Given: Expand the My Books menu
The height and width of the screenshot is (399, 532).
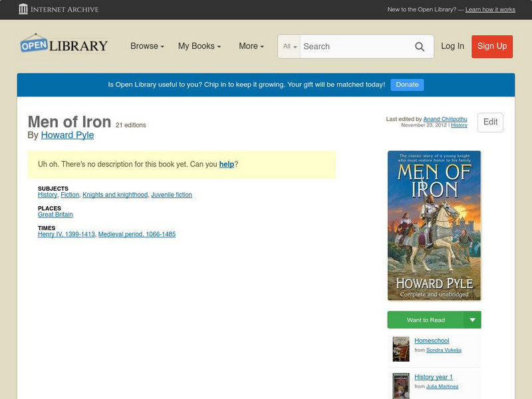Looking at the screenshot, I should pyautogui.click(x=199, y=46).
